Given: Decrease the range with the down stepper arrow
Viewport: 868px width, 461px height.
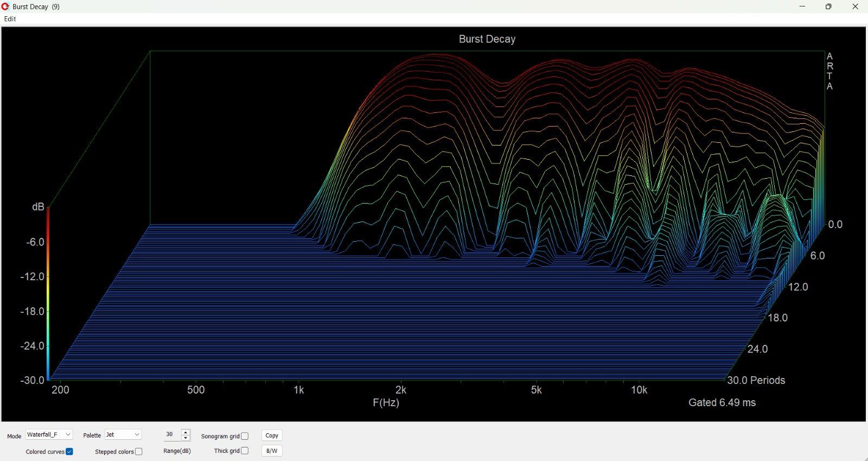Looking at the screenshot, I should click(x=186, y=438).
